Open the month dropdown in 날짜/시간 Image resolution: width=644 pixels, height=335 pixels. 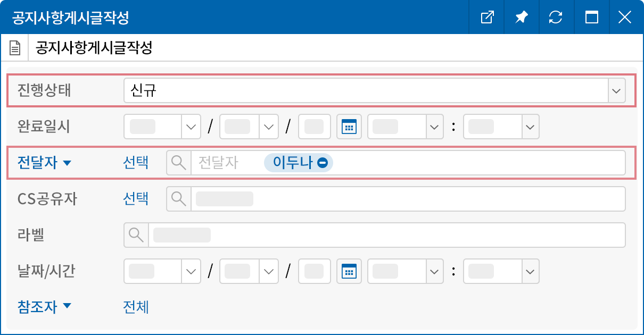coord(269,271)
